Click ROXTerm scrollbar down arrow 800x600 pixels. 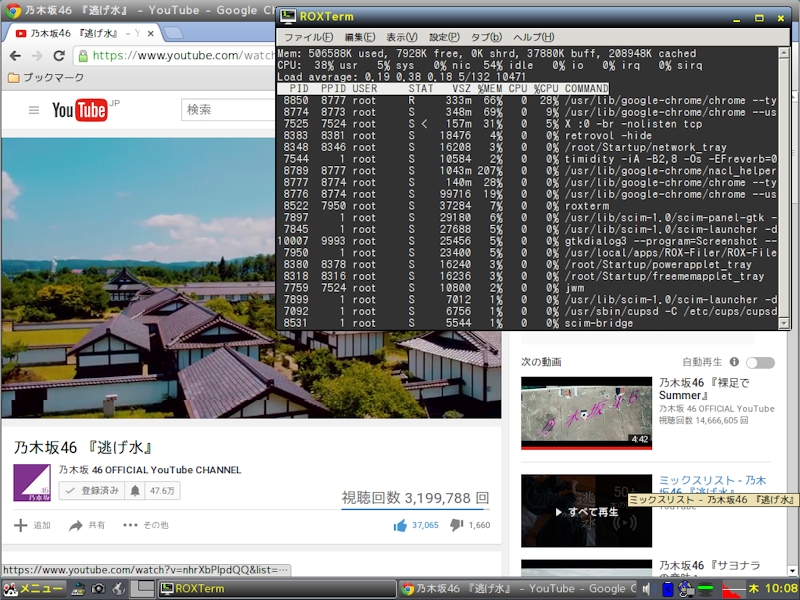[x=784, y=323]
